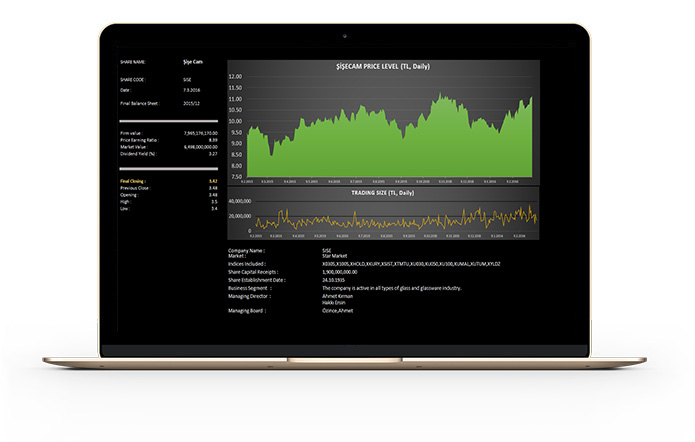The image size is (695, 442).
Task: Select the 'Star Market' value
Action: pos(335,256)
